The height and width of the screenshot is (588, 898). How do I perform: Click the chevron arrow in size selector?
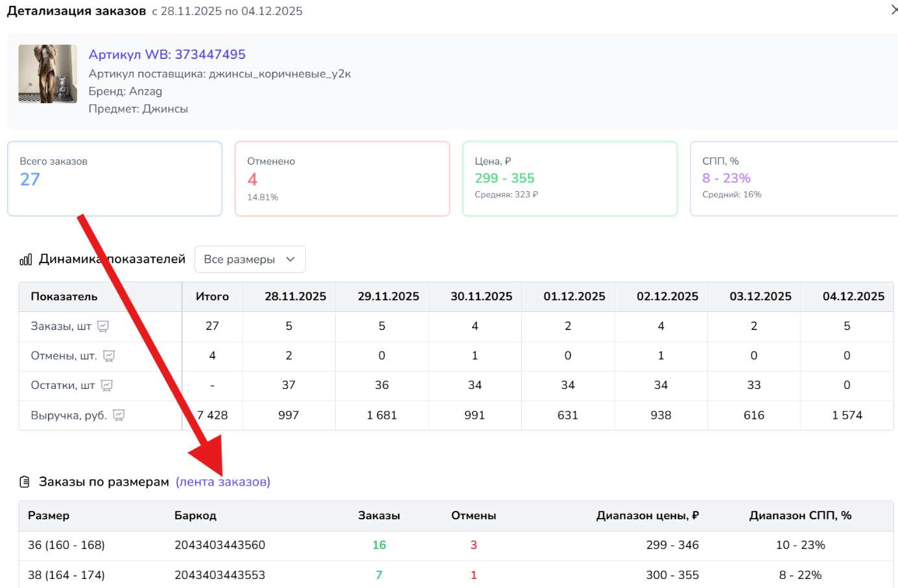pos(290,259)
